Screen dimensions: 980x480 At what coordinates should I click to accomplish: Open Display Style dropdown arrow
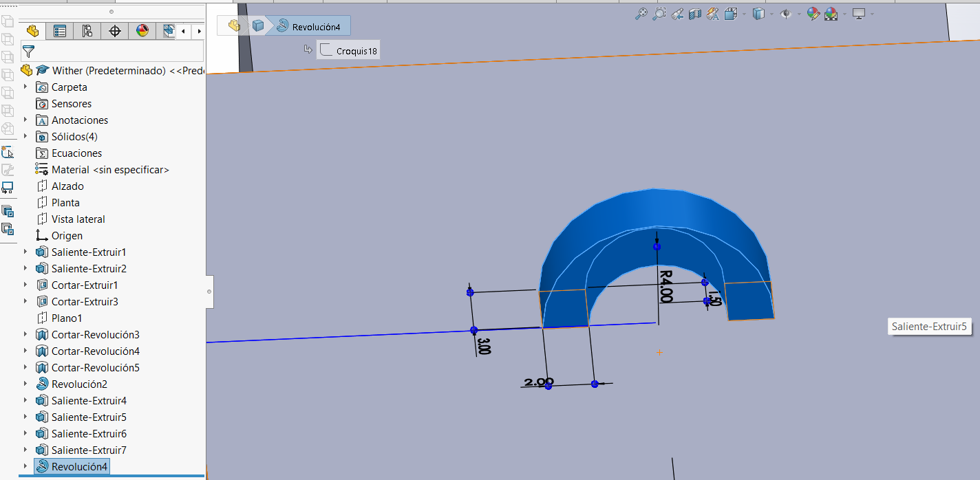[771, 14]
